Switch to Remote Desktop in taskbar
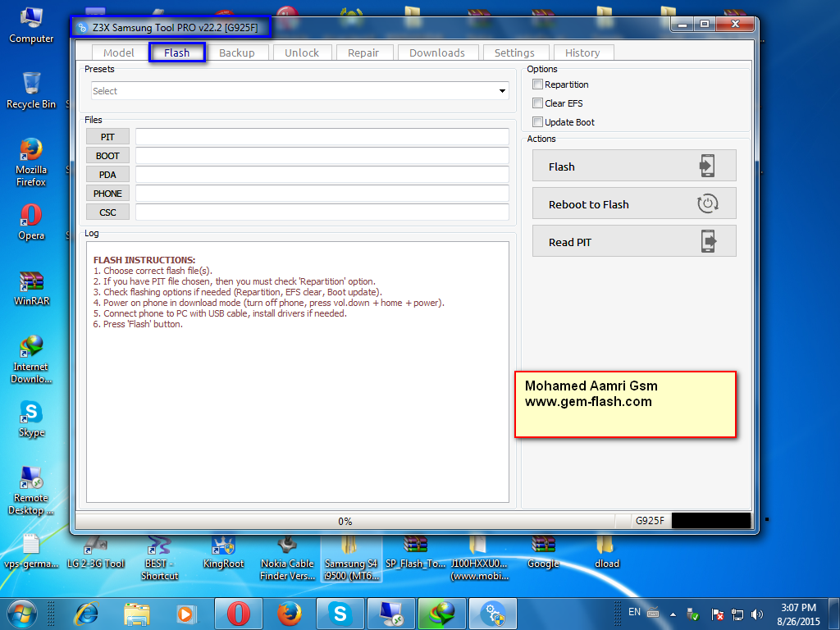 pos(391,614)
